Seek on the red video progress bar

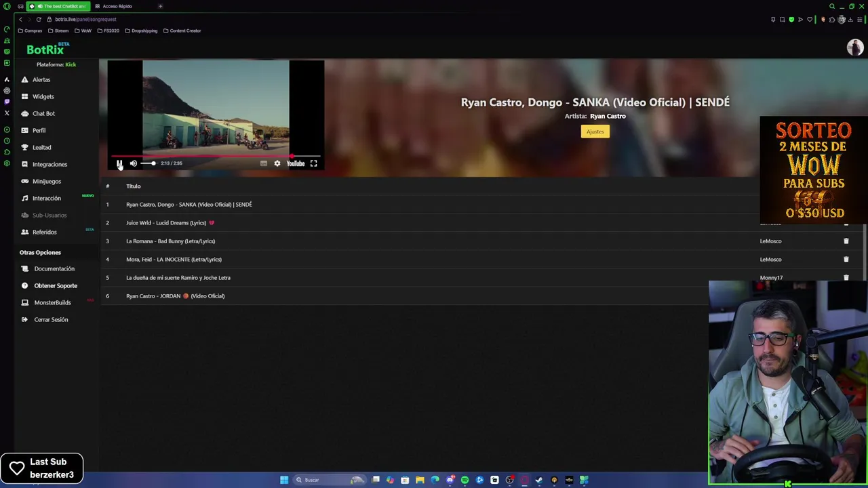(216, 156)
